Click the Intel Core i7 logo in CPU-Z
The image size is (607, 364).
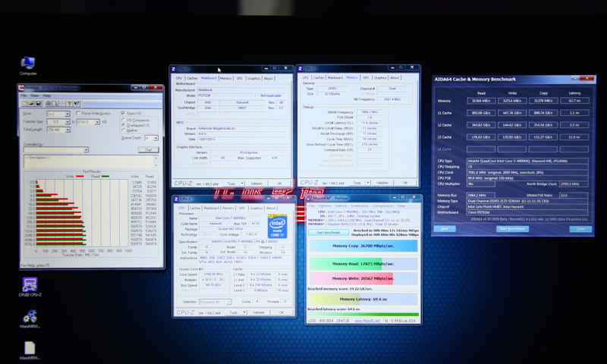tap(277, 226)
